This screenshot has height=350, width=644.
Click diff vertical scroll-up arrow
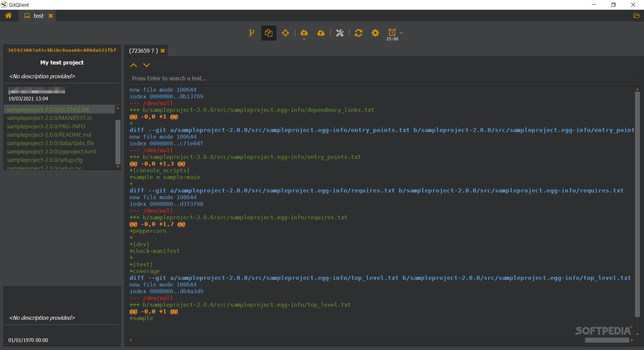[637, 89]
